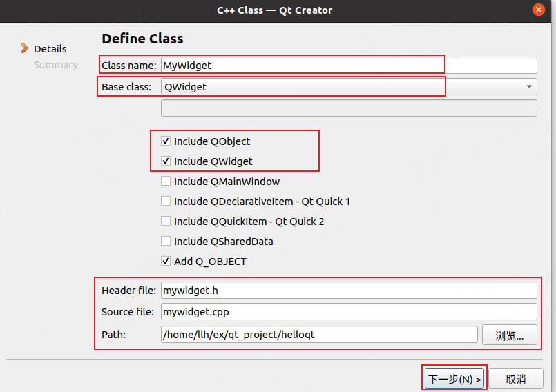Select the Details wizard step
Screen dimensions: 556x392
tap(50, 49)
